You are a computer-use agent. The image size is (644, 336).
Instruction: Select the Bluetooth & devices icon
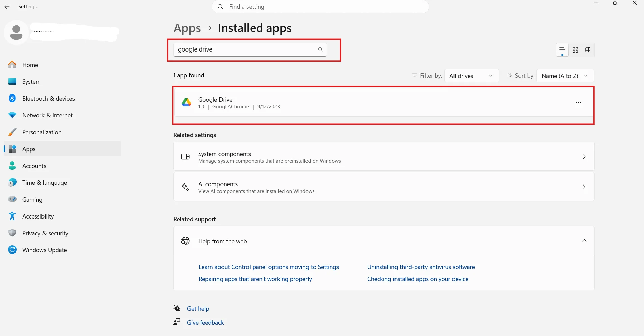[x=12, y=98]
